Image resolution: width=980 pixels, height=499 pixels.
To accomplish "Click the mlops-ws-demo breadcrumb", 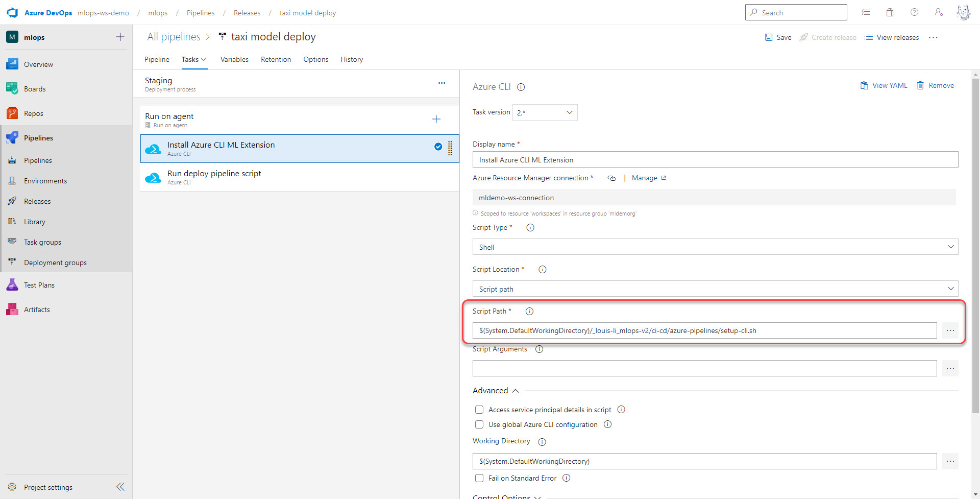I will pos(103,13).
